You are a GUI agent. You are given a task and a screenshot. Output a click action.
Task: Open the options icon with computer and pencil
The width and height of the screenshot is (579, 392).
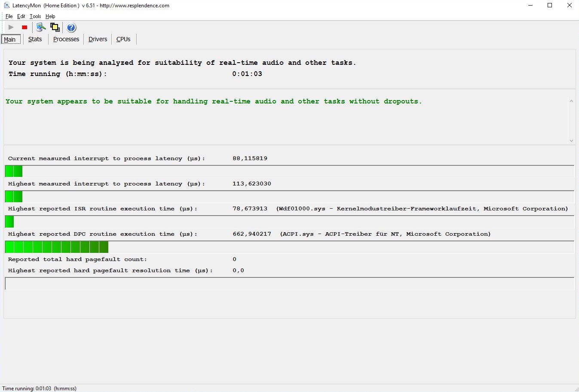click(41, 27)
